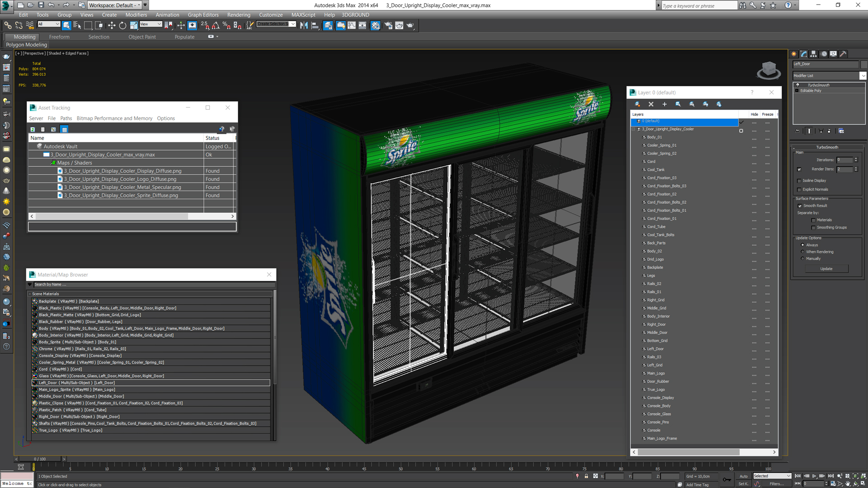Toggle the Angle Snap tool
The image size is (868, 488).
216,25
